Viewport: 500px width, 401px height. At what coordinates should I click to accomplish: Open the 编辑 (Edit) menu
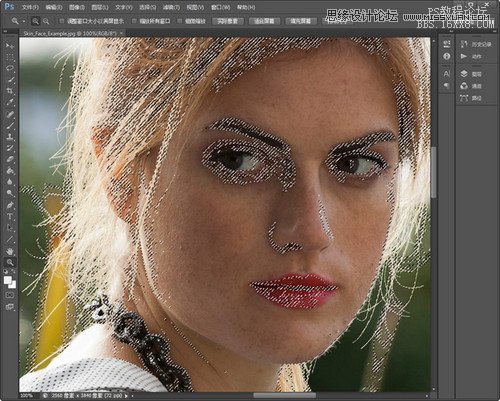pyautogui.click(x=54, y=7)
